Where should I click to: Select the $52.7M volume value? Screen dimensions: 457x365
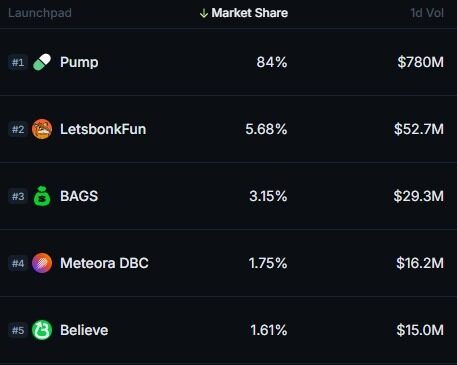click(419, 129)
